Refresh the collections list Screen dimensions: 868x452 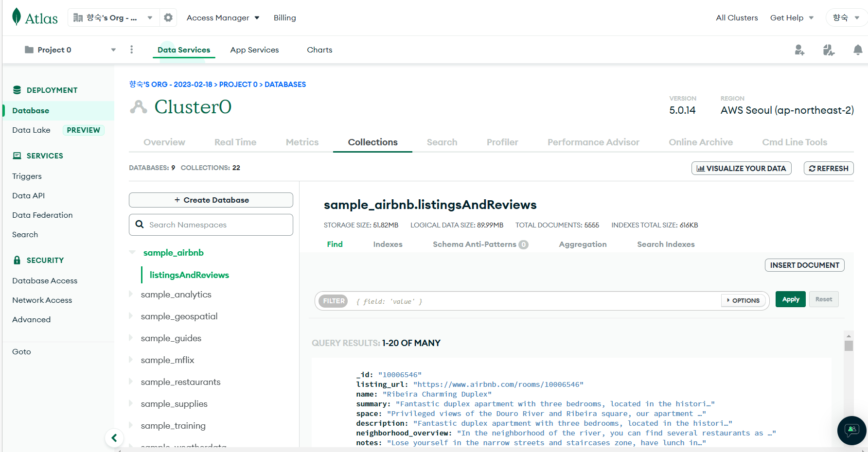point(829,168)
